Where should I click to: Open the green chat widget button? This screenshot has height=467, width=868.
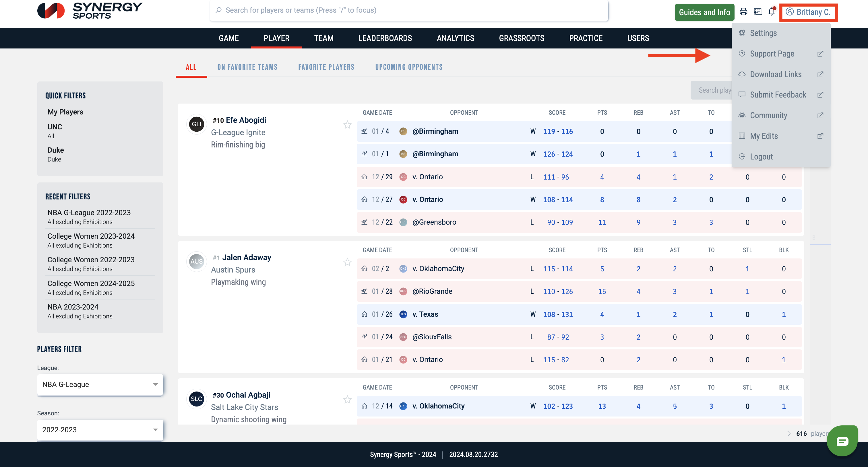(x=842, y=441)
